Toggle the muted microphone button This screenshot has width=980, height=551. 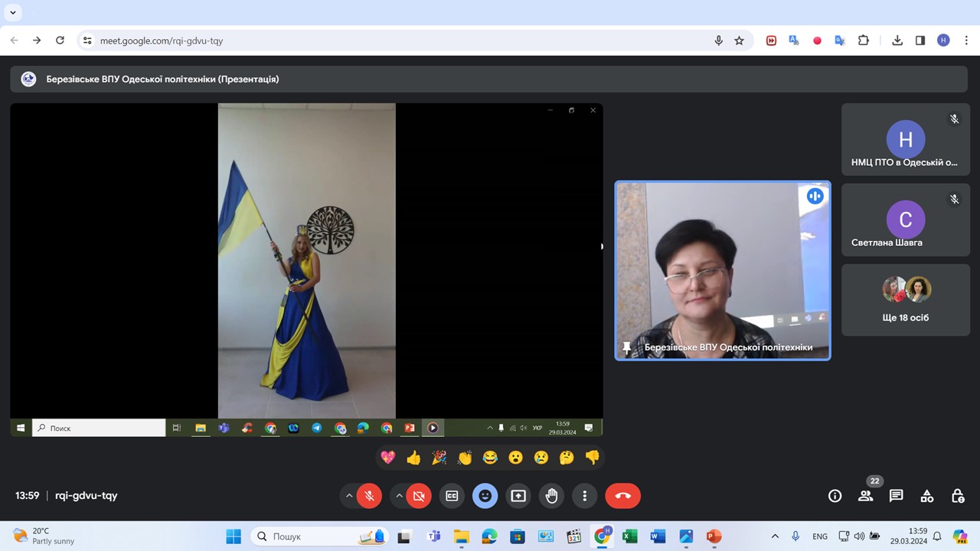point(369,496)
